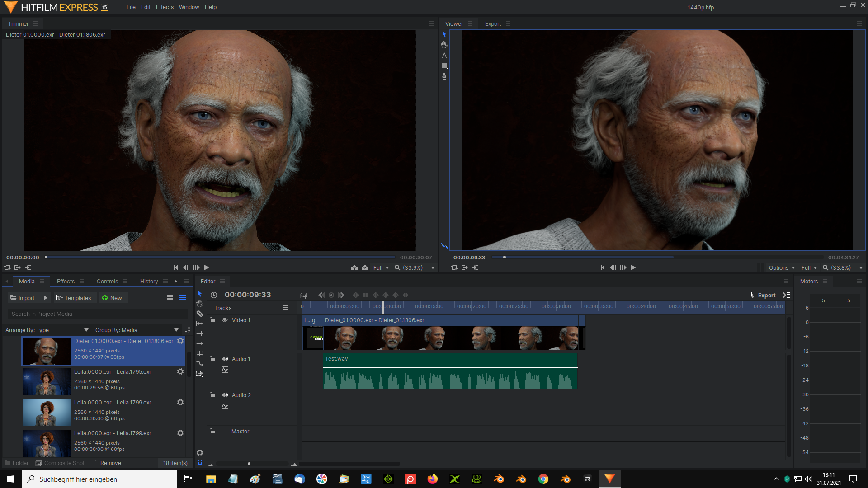Viewport: 868px width, 488px height.
Task: Click the Import button
Action: pyautogui.click(x=23, y=298)
